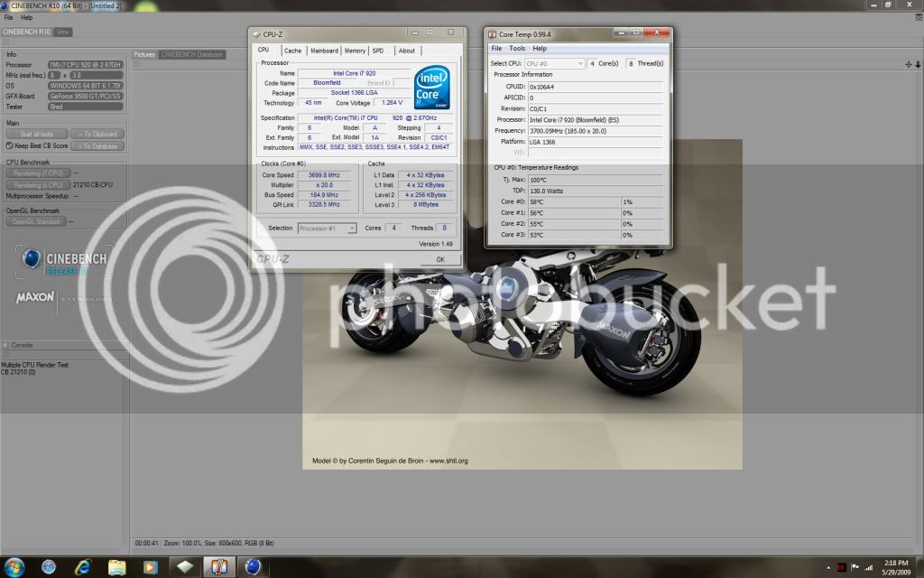The height and width of the screenshot is (578, 924).
Task: Open the Windows Start menu orb
Action: (14, 567)
